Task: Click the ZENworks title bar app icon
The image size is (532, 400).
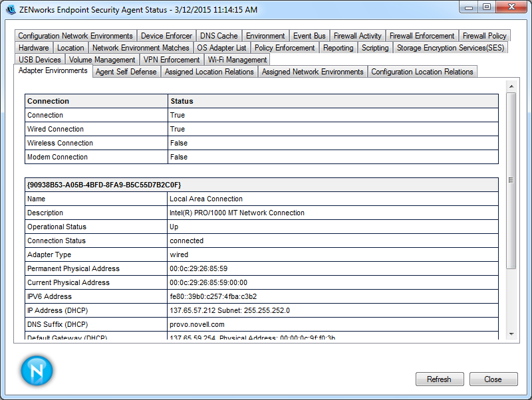Action: click(x=11, y=9)
